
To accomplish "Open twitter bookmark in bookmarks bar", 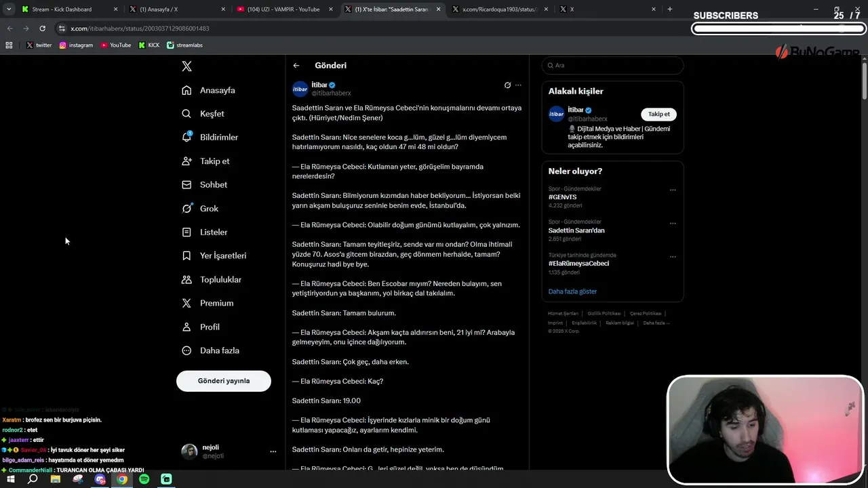I will [39, 45].
